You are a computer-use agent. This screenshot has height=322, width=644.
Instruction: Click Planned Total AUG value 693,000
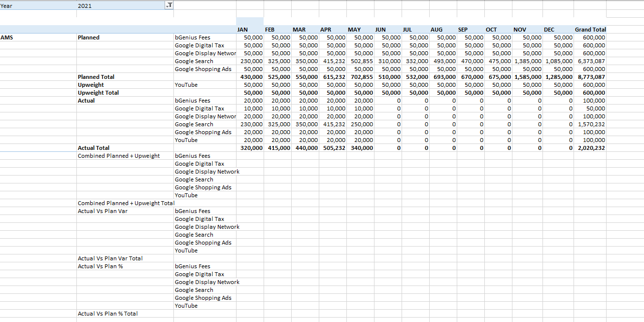click(444, 77)
